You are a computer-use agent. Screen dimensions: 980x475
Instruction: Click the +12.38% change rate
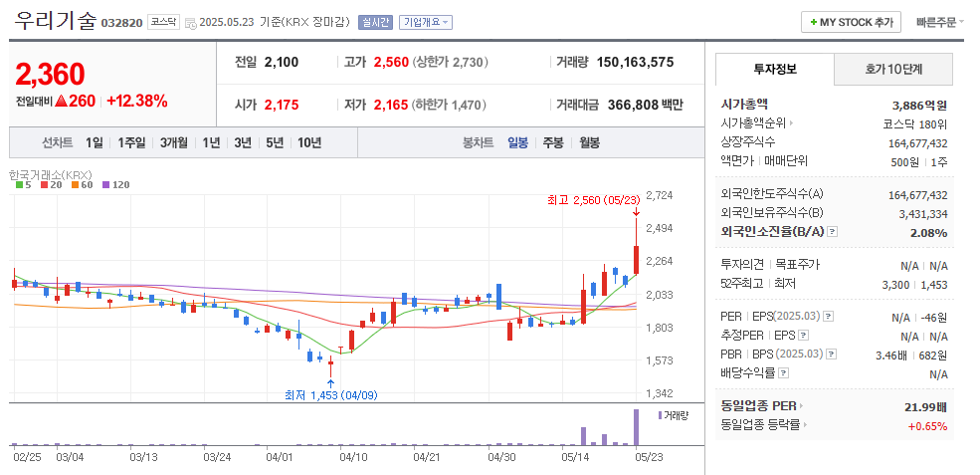pyautogui.click(x=137, y=101)
